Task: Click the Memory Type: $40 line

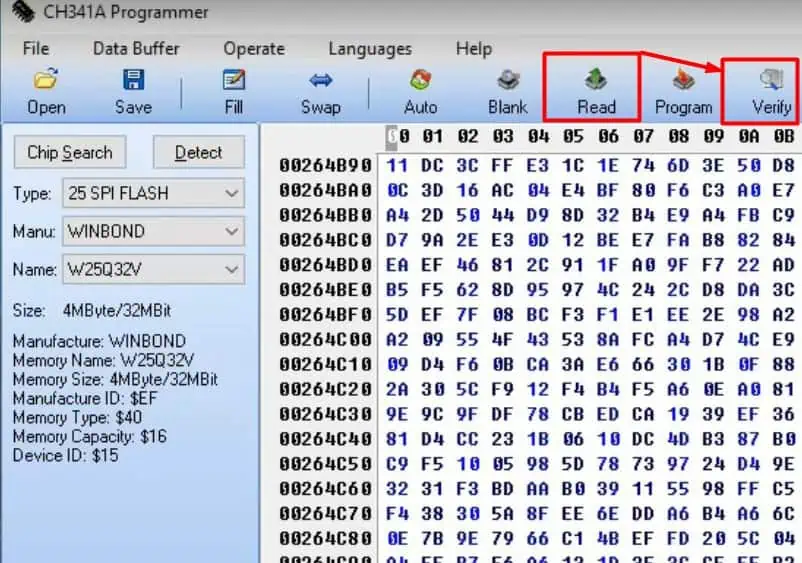Action: (77, 417)
